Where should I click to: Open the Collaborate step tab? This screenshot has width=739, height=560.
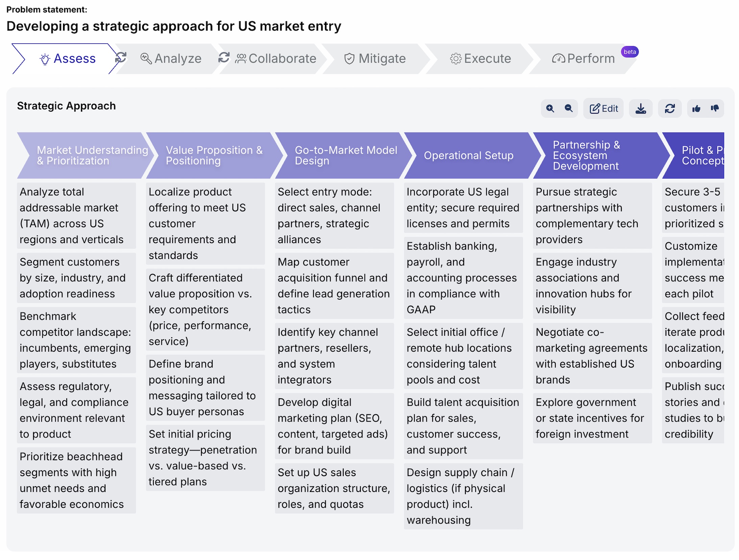click(x=276, y=59)
